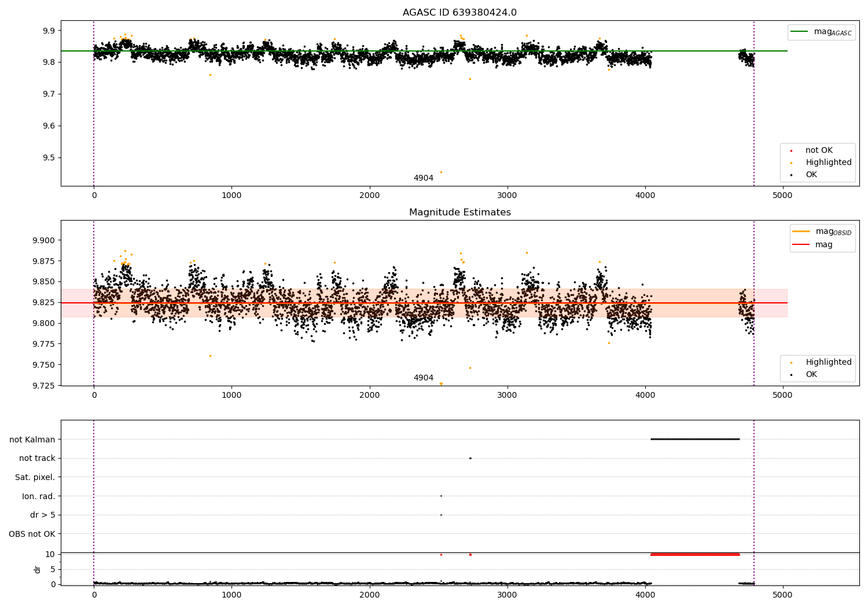
Task: Click the 'dr' y-axis label in bottom plot
Action: click(x=38, y=569)
